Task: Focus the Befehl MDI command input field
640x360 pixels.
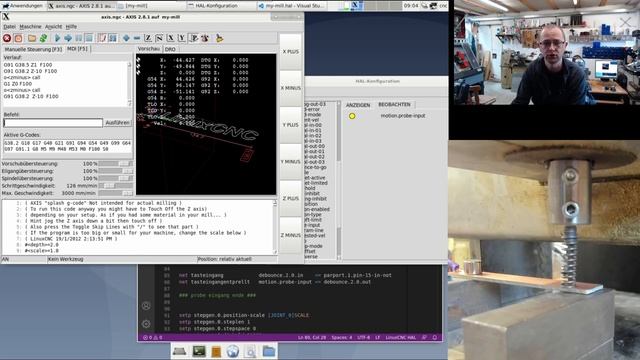Action: pyautogui.click(x=53, y=122)
